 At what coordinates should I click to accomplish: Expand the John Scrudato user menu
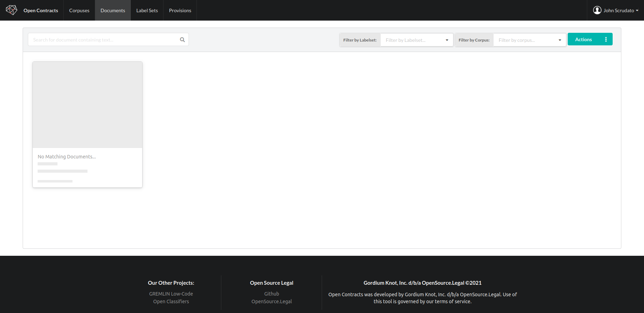pyautogui.click(x=616, y=10)
